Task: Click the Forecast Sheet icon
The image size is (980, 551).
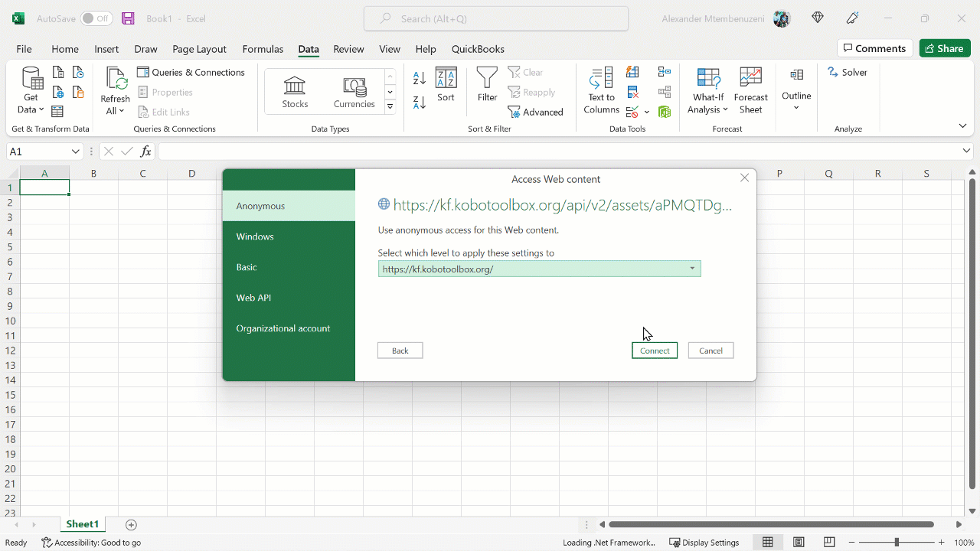Action: point(750,90)
